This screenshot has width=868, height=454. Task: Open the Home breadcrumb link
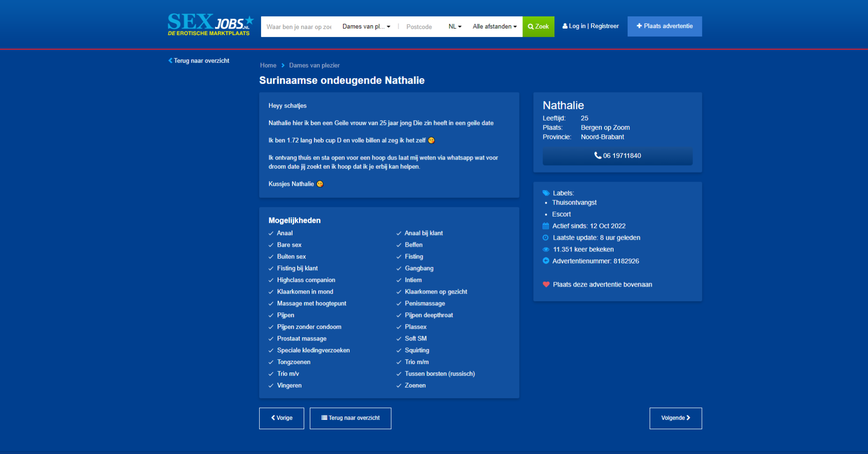point(268,65)
